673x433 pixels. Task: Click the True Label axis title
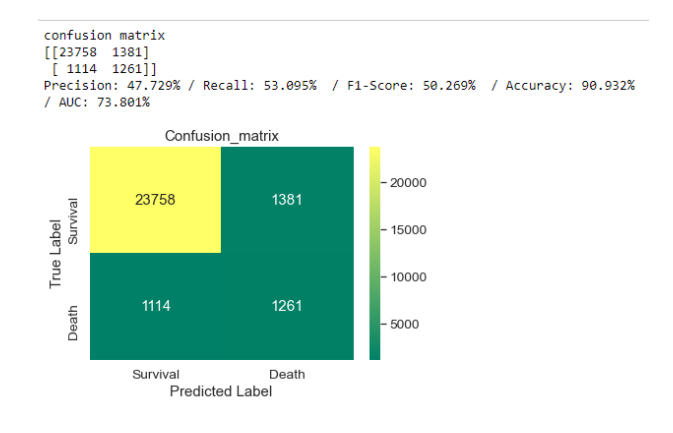pos(55,254)
